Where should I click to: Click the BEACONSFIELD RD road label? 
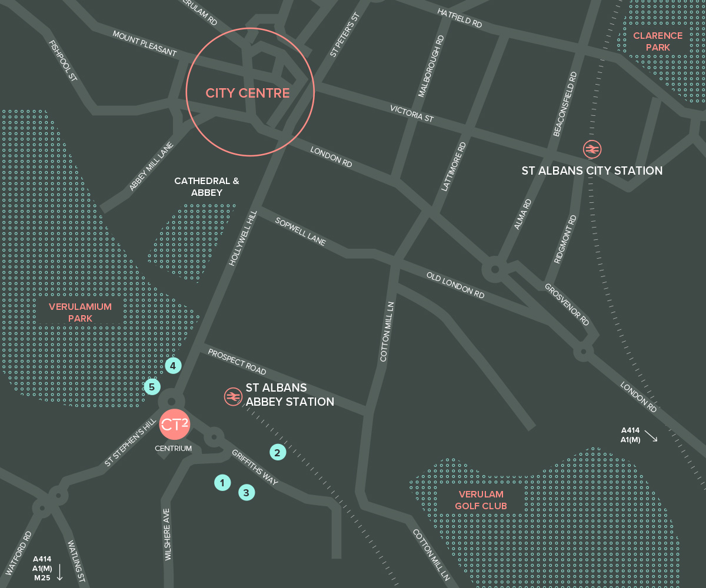(565, 104)
